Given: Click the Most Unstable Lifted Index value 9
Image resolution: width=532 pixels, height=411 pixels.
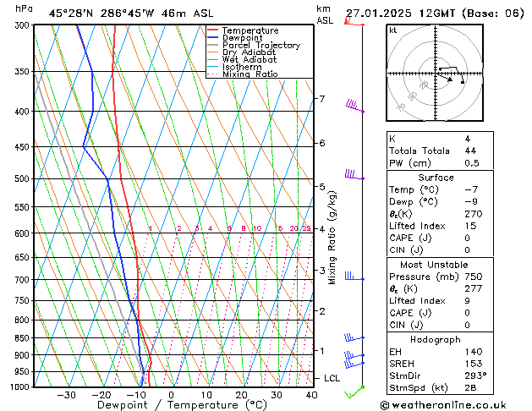Looking at the screenshot, I should click(x=468, y=301).
